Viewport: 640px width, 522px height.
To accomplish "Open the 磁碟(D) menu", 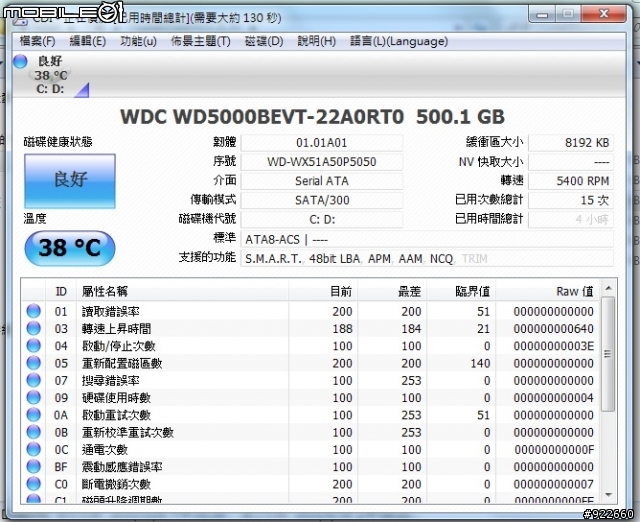I will (x=264, y=41).
